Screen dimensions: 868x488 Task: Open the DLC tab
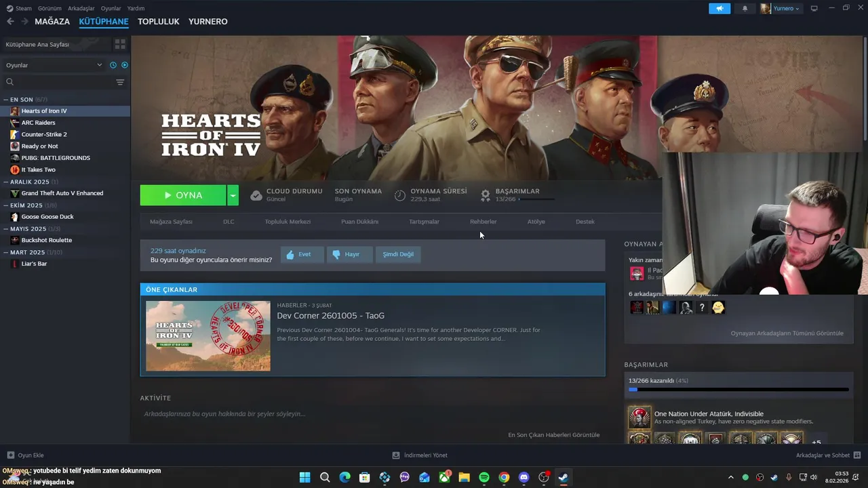(229, 222)
